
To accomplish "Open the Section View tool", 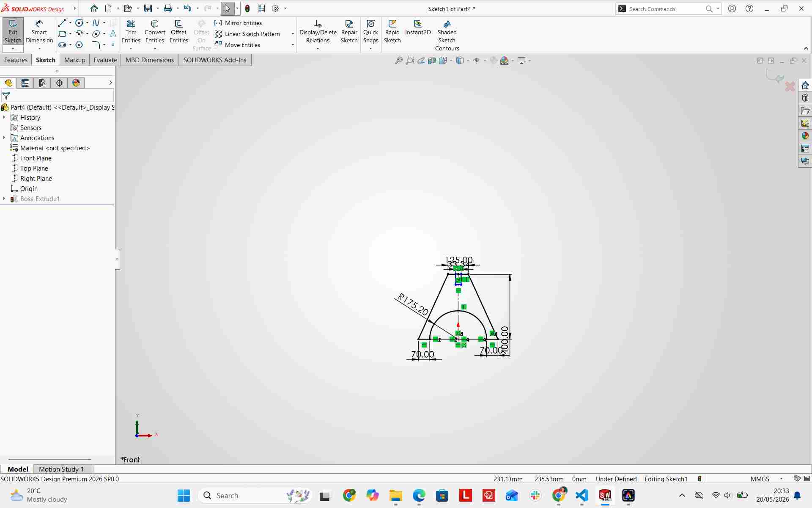I will pos(432,61).
